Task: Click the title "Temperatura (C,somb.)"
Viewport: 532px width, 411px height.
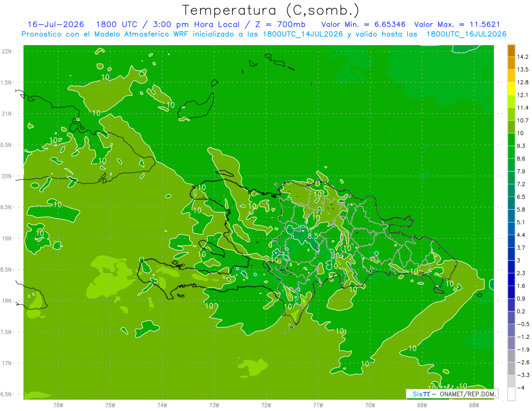Action: point(271,10)
